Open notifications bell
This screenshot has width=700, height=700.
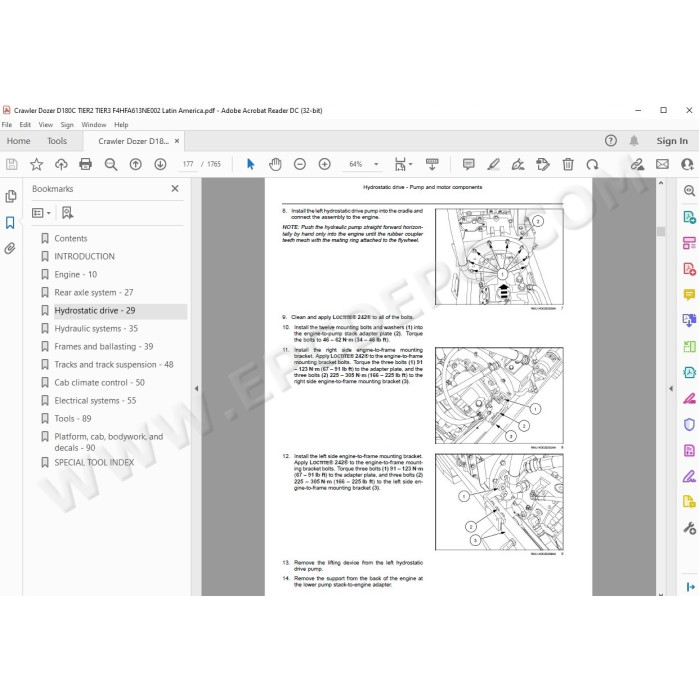[634, 141]
